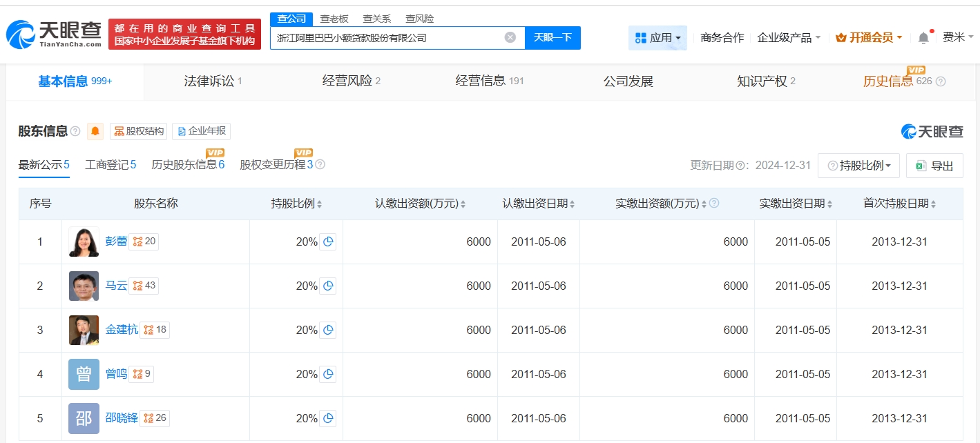The height and width of the screenshot is (443, 980).
Task: Sort table by 认缴出资额 column
Action: click(420, 204)
